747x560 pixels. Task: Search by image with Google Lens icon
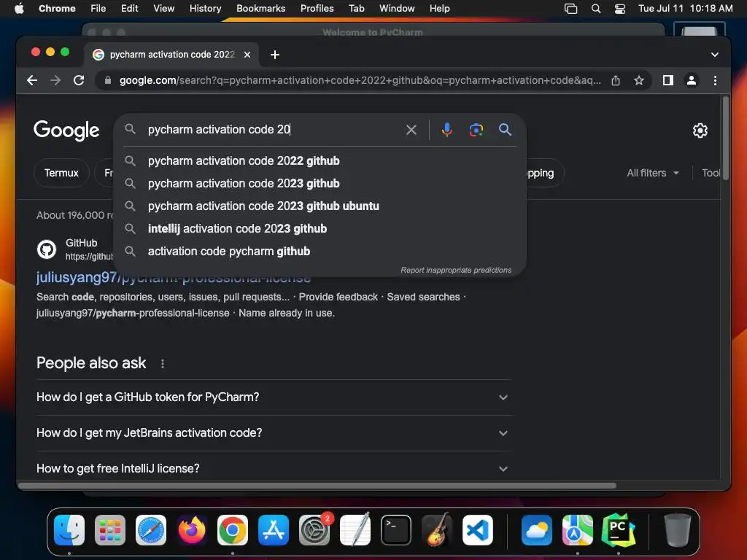[476, 130]
